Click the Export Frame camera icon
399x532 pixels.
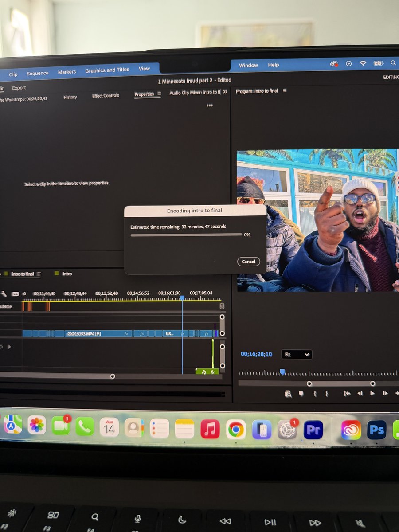(x=289, y=394)
